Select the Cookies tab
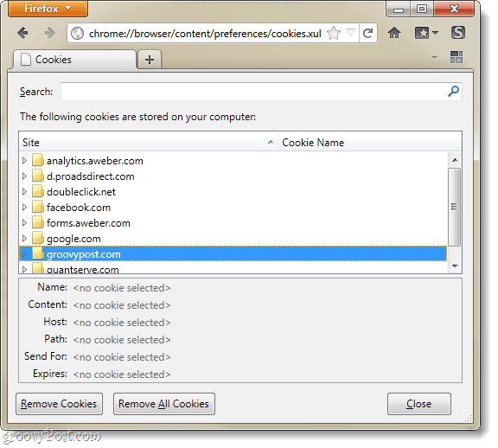 pos(75,60)
